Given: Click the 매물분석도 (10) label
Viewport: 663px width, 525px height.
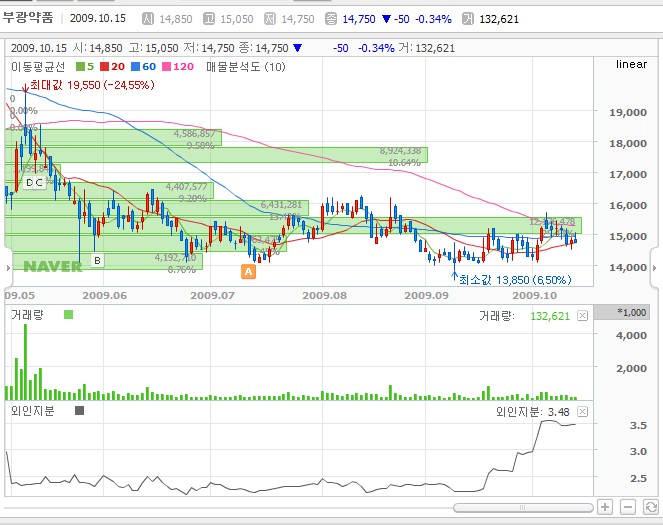Looking at the screenshot, I should (246, 67).
